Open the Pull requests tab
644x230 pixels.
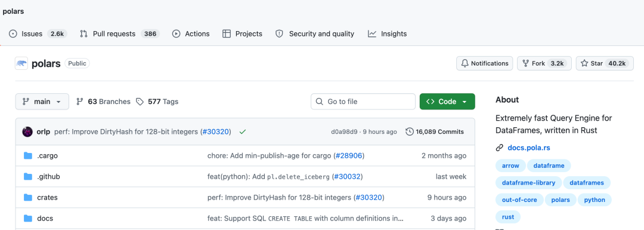pyautogui.click(x=119, y=33)
